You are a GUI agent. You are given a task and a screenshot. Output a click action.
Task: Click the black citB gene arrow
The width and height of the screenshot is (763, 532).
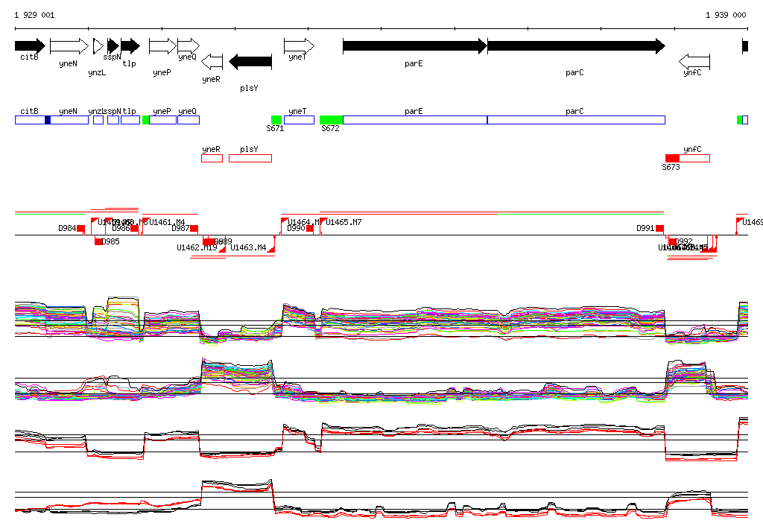pos(30,46)
